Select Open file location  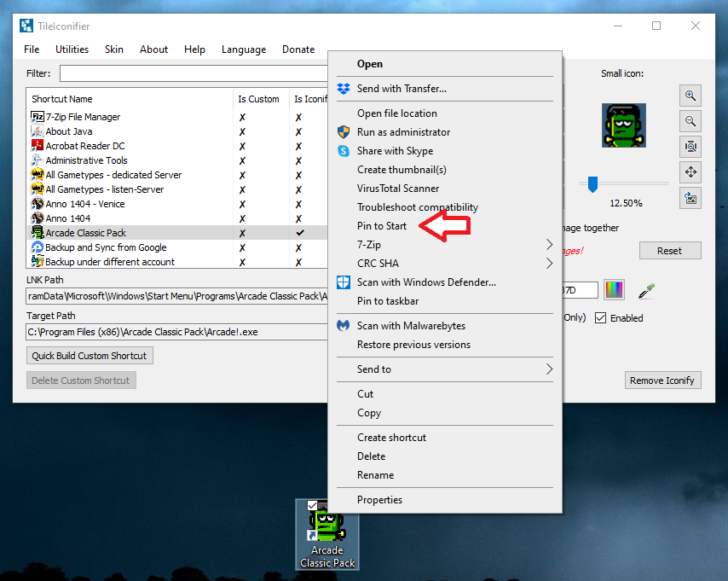point(397,113)
